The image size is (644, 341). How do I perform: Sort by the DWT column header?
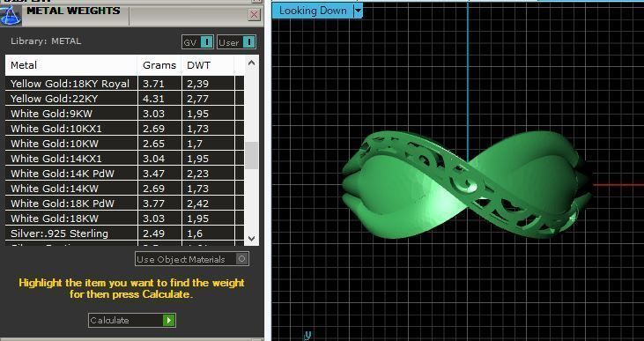[x=207, y=65]
